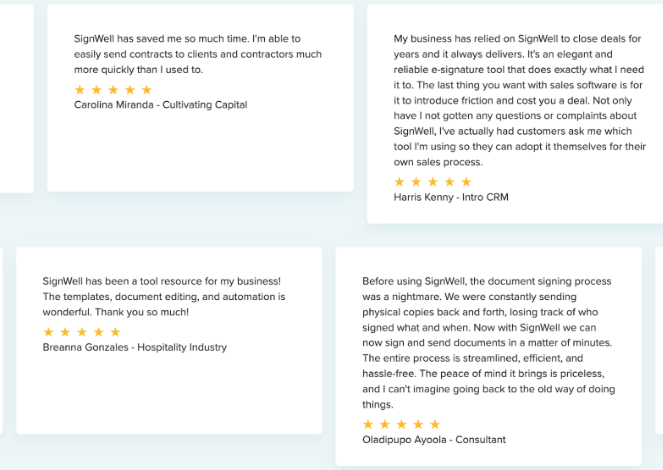Screen dimensions: 663x470
Task: Click the name Harris Kenny - Intro CRM
Action: coord(451,197)
